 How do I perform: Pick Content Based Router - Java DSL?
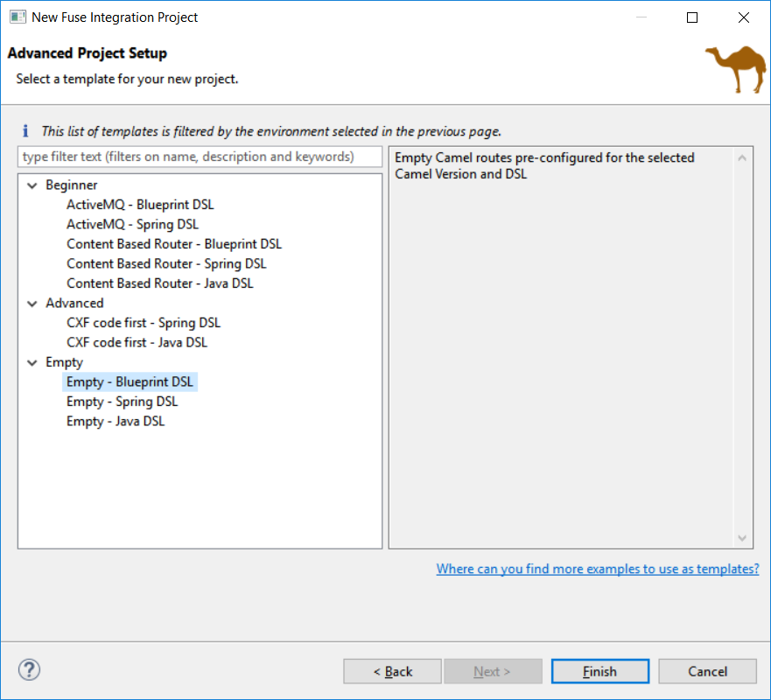coord(159,283)
